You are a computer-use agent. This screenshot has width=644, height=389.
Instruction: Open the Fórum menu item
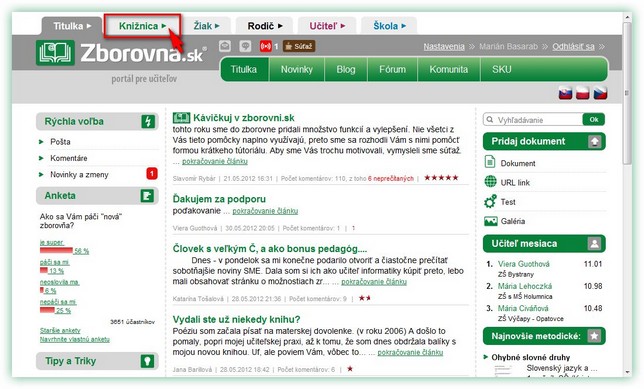(392, 69)
